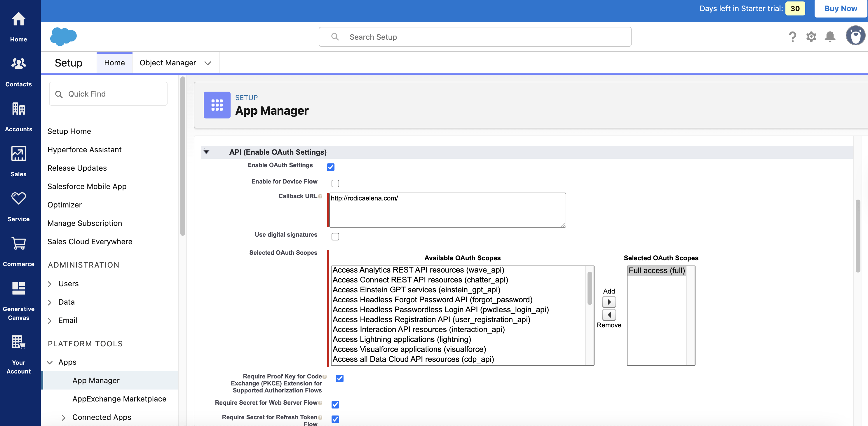Screen dimensions: 868x426
Task: Expand the Users tree item
Action: 50,284
